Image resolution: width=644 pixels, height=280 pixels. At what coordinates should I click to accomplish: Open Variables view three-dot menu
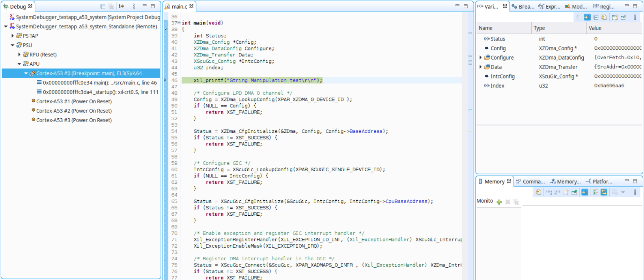635,17
